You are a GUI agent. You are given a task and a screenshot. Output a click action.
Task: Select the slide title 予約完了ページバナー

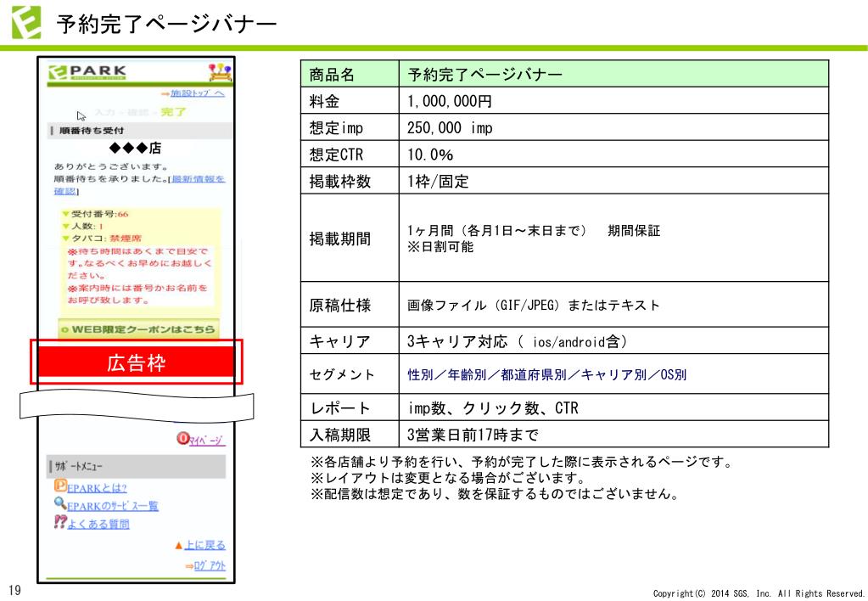[166, 25]
